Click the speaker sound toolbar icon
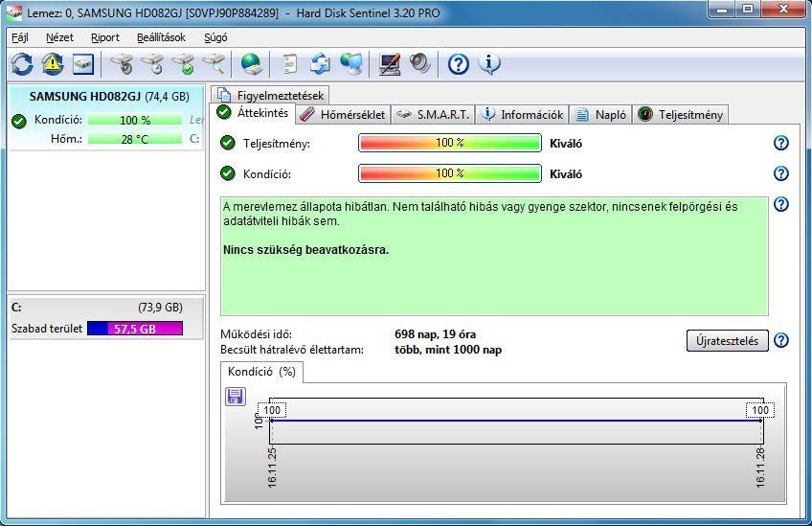This screenshot has height=526, width=812. (420, 64)
